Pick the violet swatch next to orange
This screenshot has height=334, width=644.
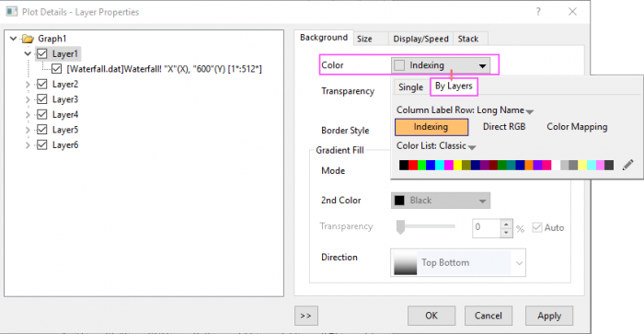tap(537, 165)
